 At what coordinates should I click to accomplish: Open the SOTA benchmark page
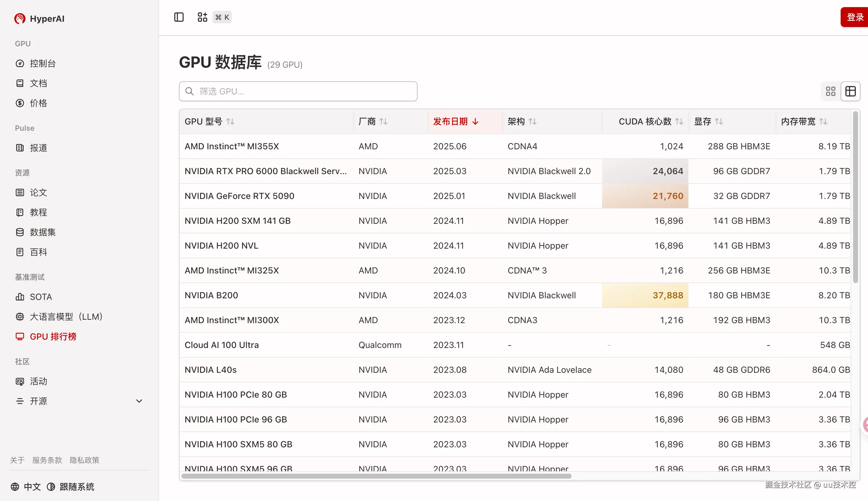click(41, 296)
